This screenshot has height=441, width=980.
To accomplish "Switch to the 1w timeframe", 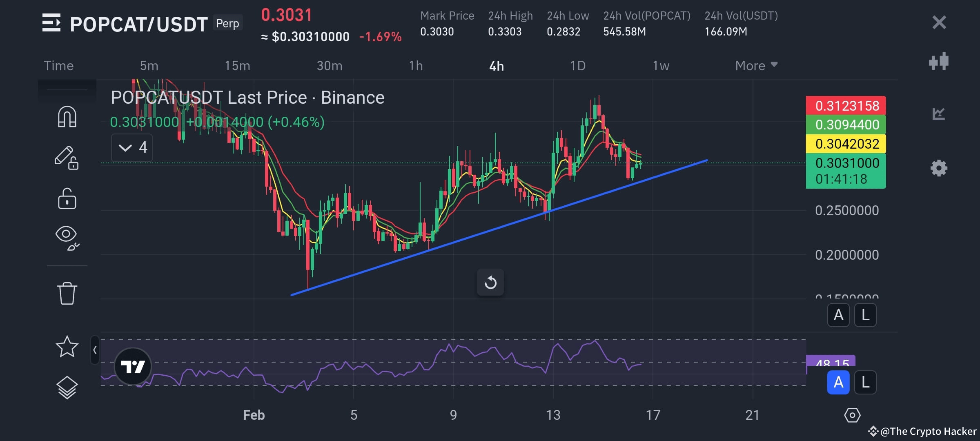I will (x=661, y=66).
